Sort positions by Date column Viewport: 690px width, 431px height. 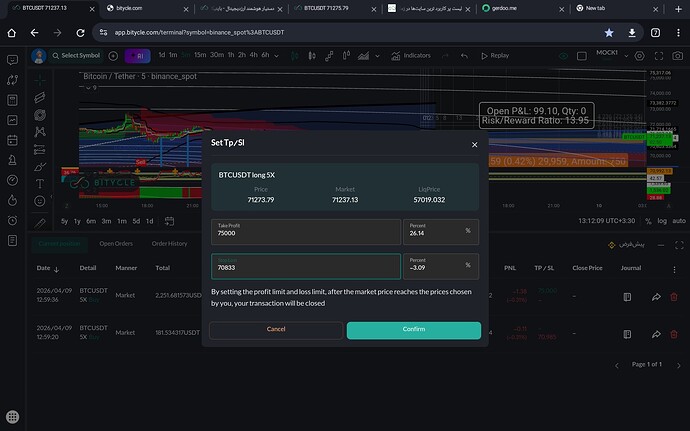48,268
